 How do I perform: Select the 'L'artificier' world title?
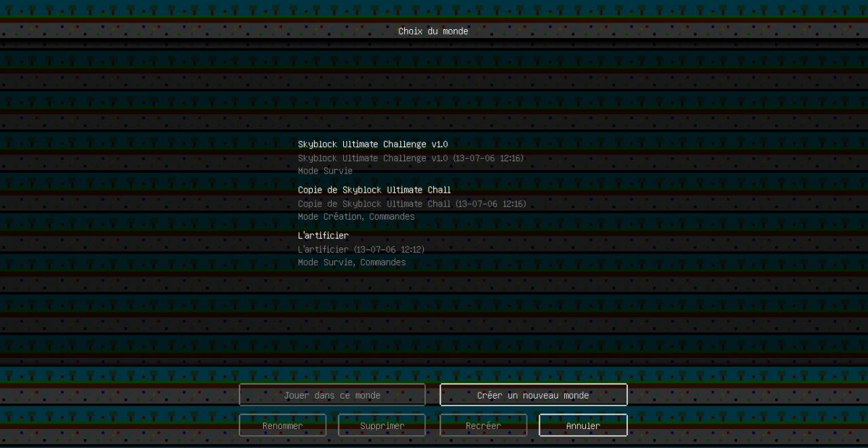click(x=323, y=235)
